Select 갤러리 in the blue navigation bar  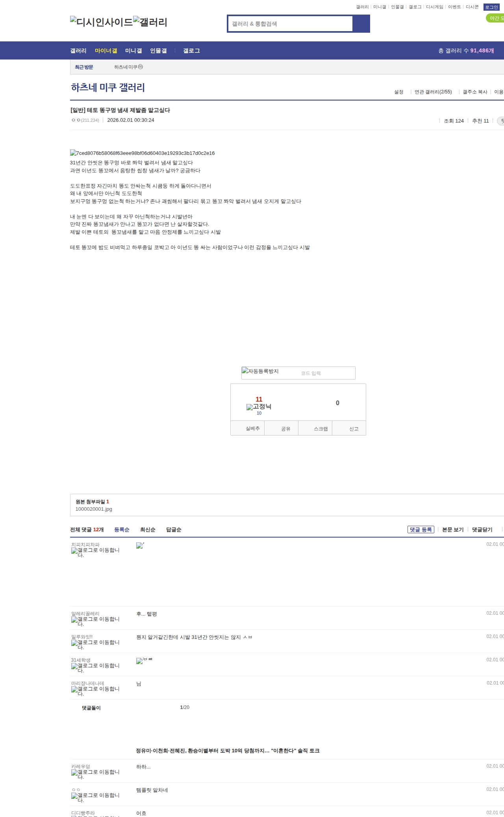[x=78, y=51]
